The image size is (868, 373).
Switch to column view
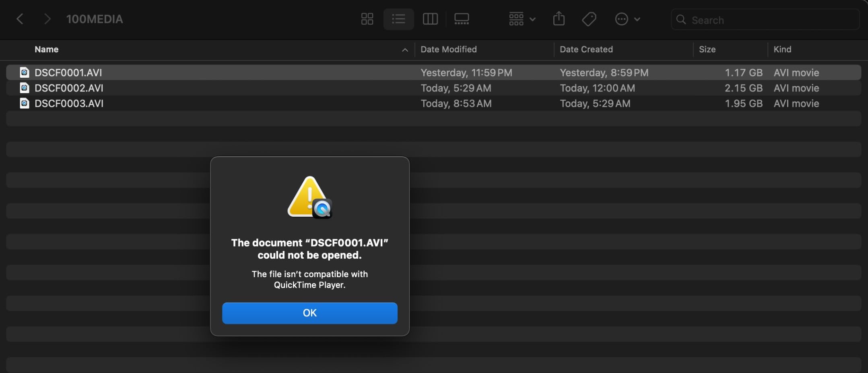(x=430, y=19)
